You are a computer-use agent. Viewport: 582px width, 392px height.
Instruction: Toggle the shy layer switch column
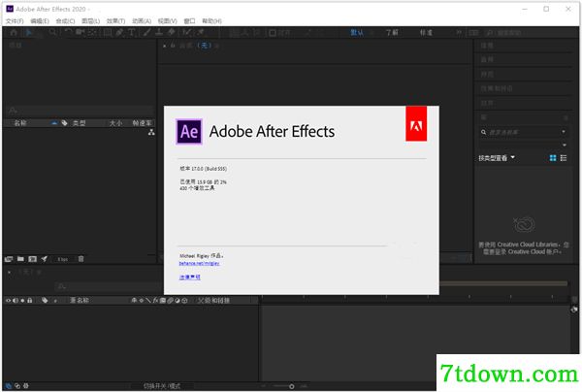coord(134,301)
